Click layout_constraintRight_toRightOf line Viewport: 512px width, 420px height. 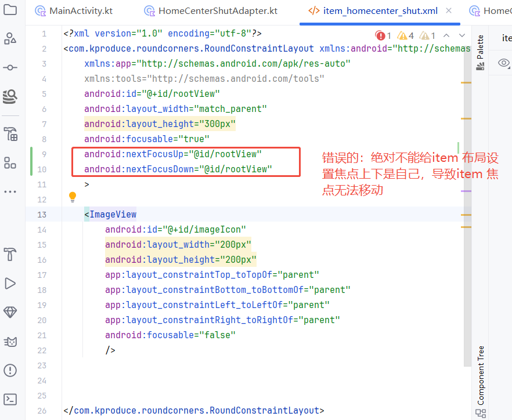coord(222,320)
